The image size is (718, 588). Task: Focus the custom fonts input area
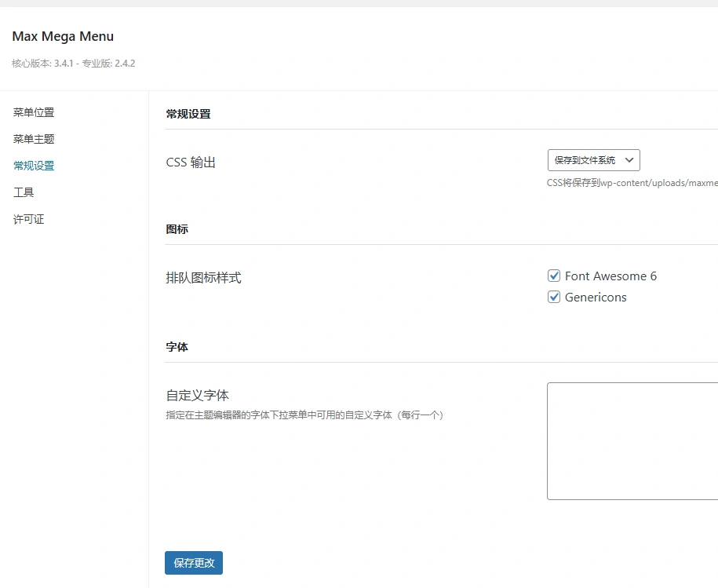point(632,440)
